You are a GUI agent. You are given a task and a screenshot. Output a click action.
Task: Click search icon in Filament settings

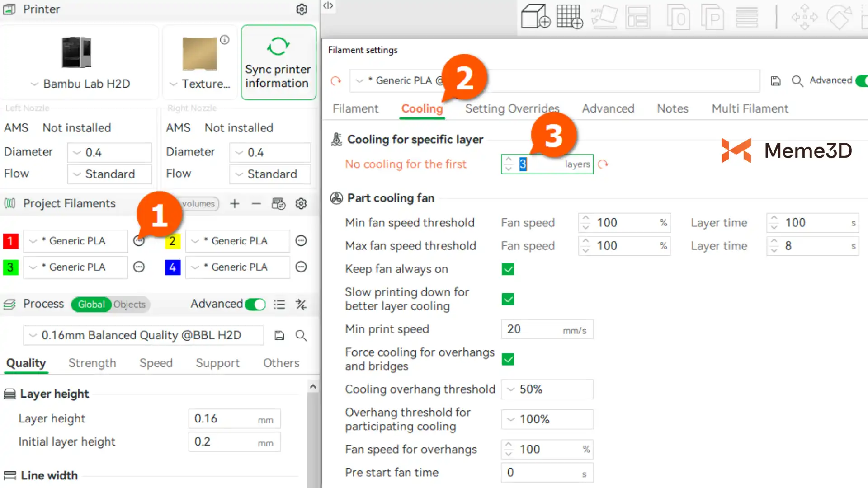(797, 81)
